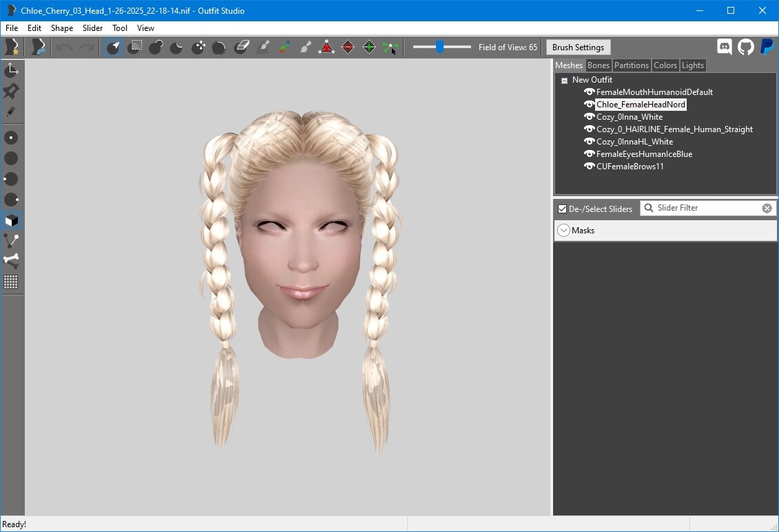Hide the FemaleMouthHumanoidDefault mesh via eye icon

point(589,92)
